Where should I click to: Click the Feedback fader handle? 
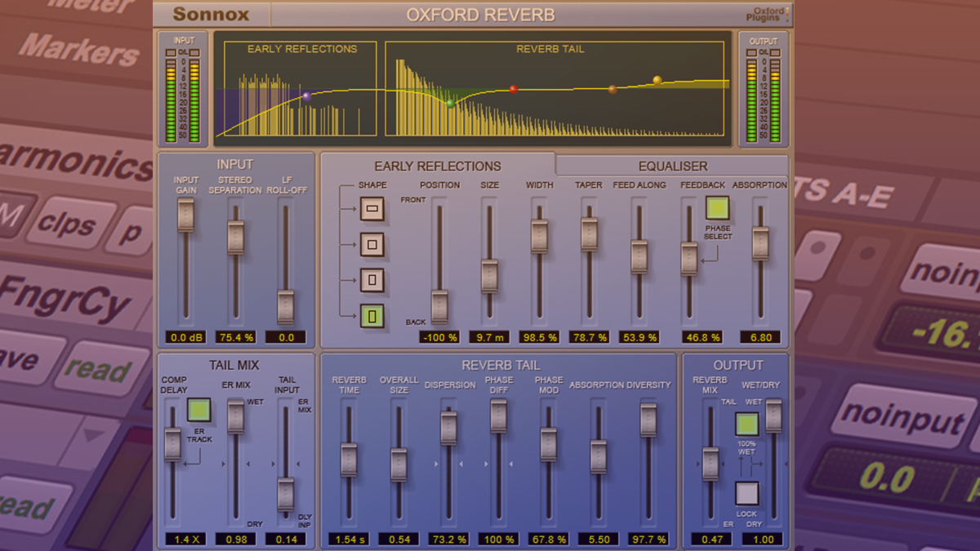pos(689,259)
